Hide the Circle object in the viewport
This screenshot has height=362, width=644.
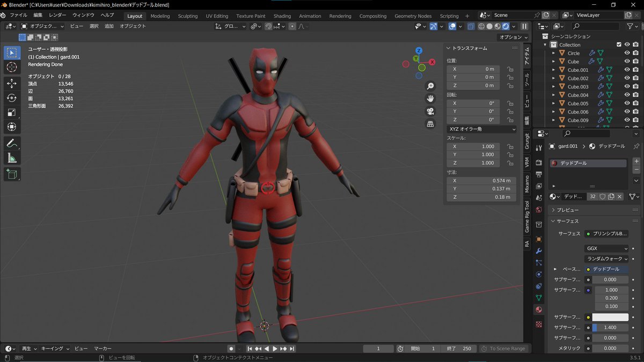(x=627, y=53)
